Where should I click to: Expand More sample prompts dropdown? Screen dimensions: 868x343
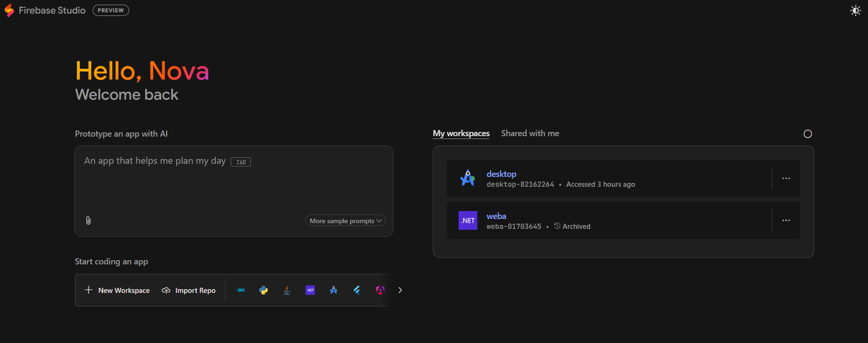tap(345, 220)
